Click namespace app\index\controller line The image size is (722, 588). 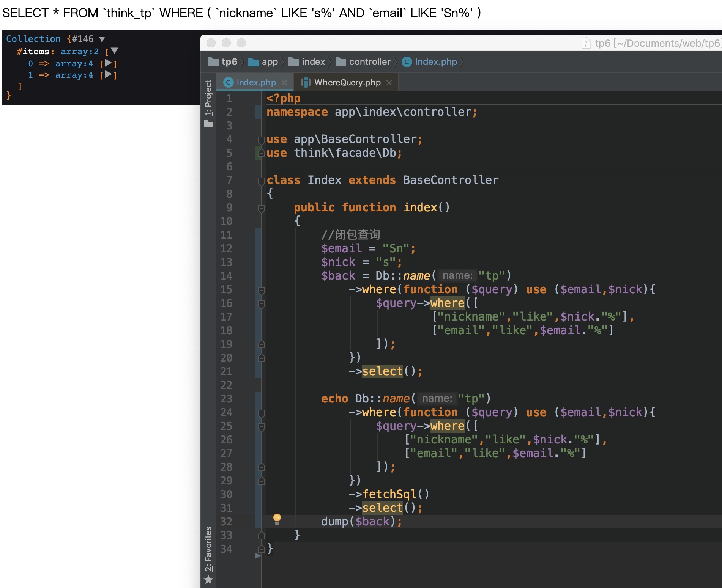(372, 112)
